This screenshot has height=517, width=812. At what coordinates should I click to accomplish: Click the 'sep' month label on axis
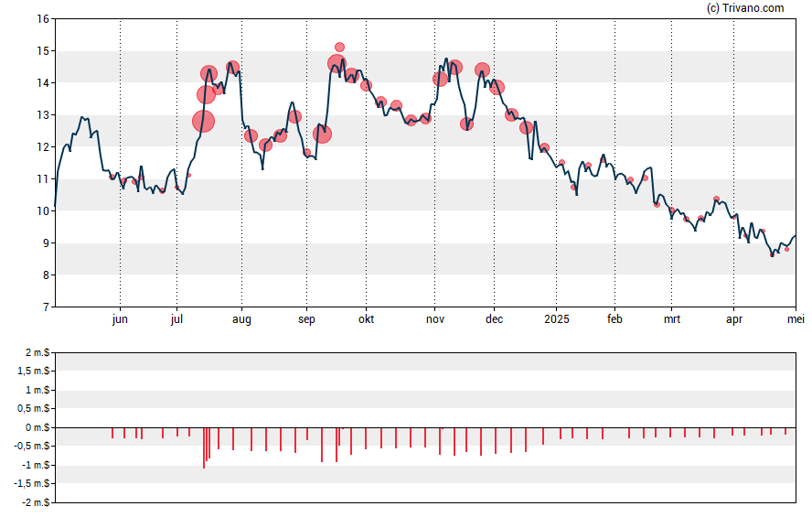point(306,319)
